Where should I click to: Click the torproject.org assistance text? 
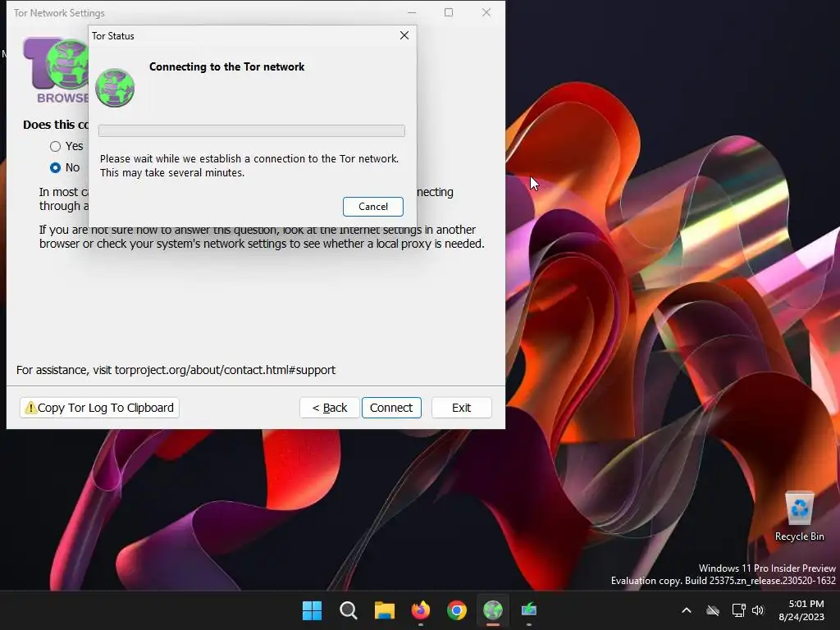tap(176, 370)
